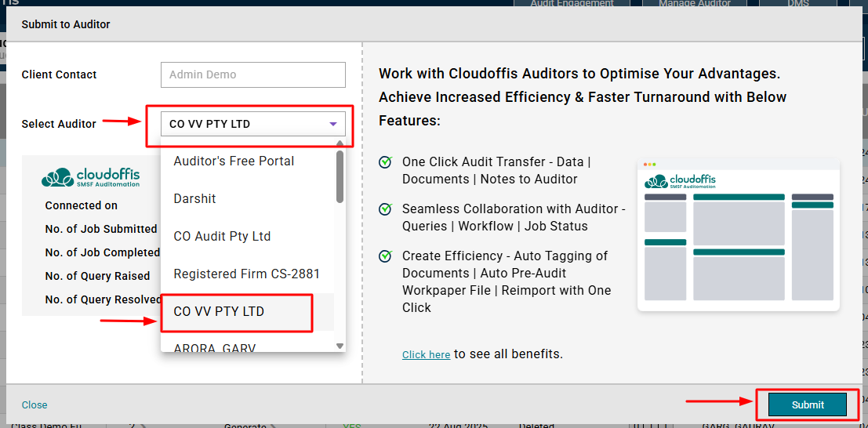Open the Select Auditor dropdown arrow
The image size is (868, 428).
tap(333, 124)
